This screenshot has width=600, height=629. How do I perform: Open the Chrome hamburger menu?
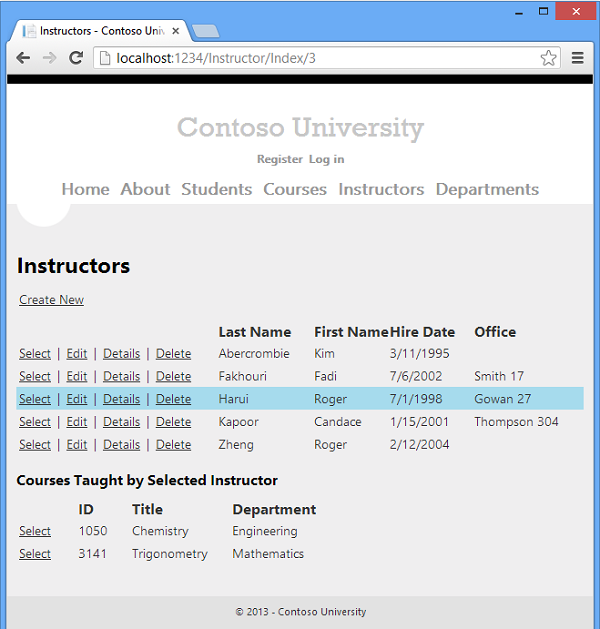578,58
